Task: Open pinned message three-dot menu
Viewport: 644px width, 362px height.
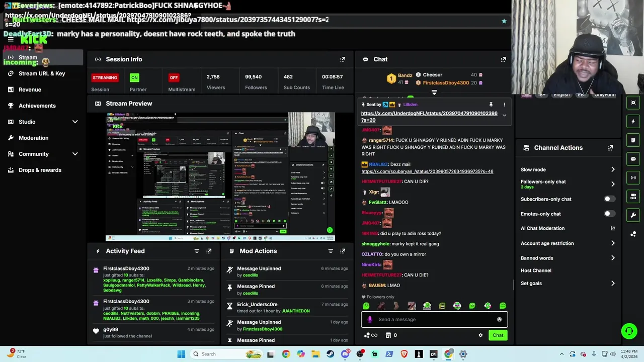Action: [x=504, y=105]
